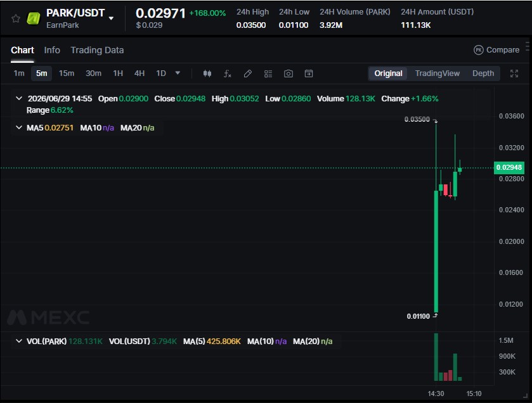Click the chart resize corner handle
This screenshot has height=403, width=532.
tap(526, 395)
